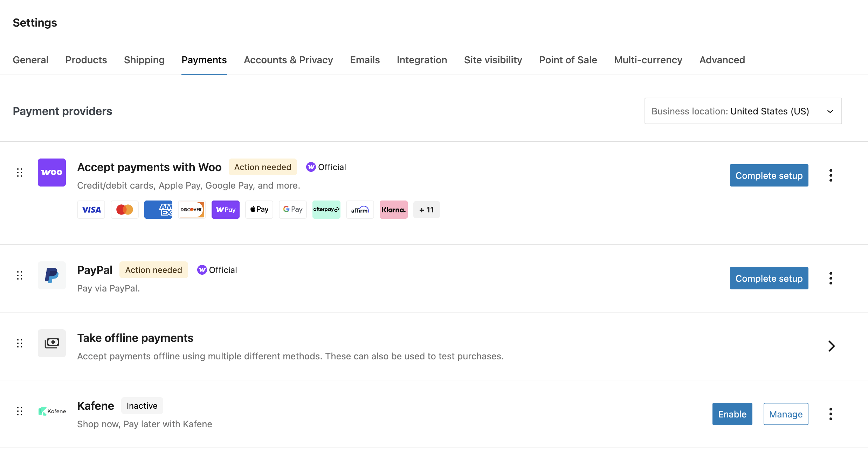Click the Action needed badge on PayPal
Image resolution: width=868 pixels, height=457 pixels.
click(154, 270)
